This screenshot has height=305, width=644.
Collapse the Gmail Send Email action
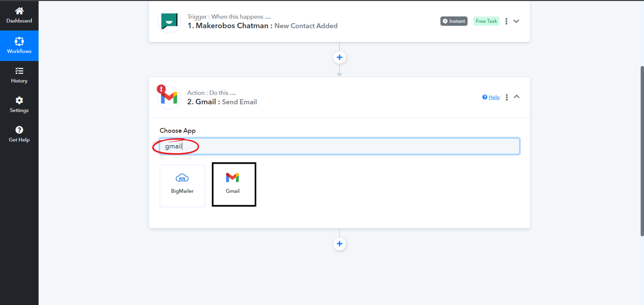pyautogui.click(x=517, y=97)
